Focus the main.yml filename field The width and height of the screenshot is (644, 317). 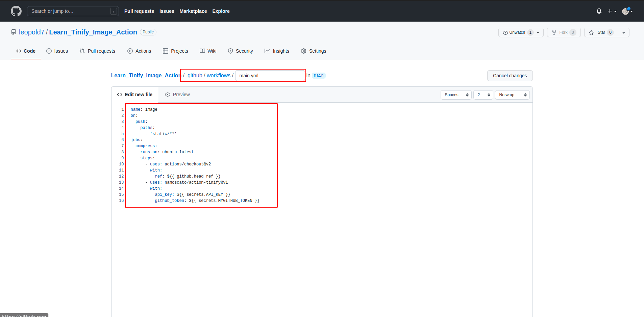point(270,76)
